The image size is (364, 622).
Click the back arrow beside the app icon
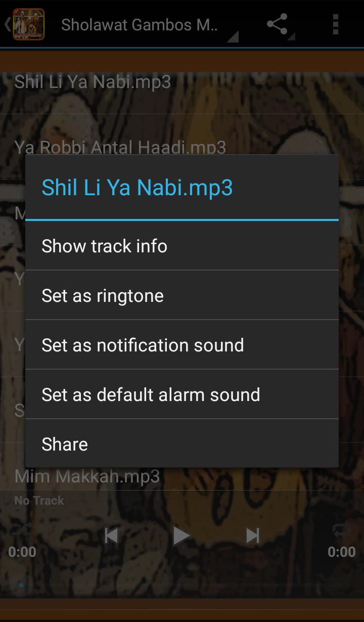[x=7, y=24]
